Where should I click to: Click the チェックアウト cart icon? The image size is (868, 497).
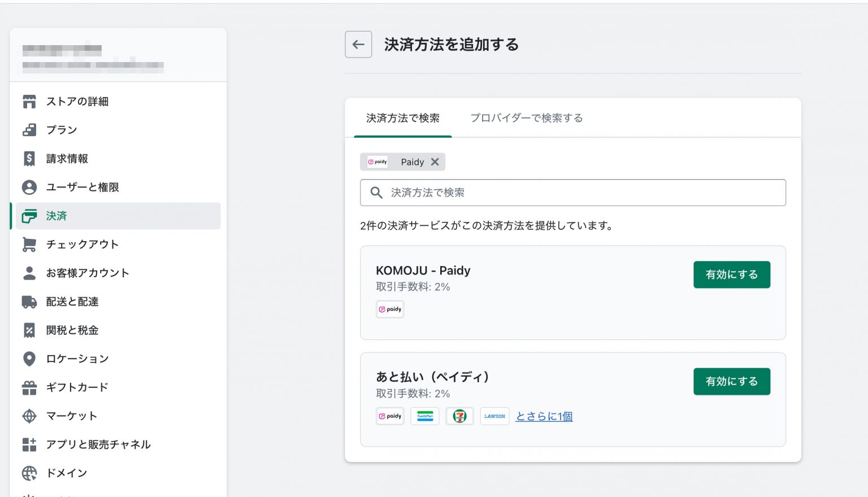(29, 245)
